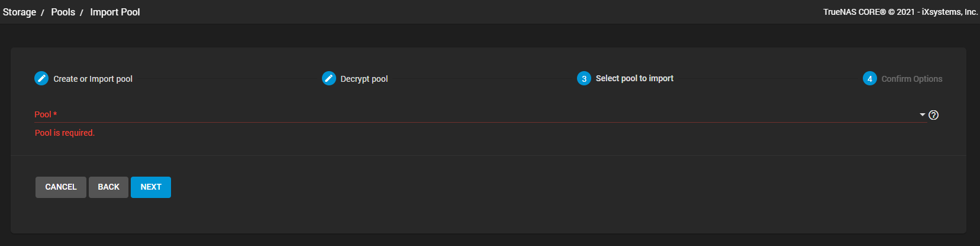Jump to the Confirm Options step label
The height and width of the screenshot is (246, 980).
tap(912, 79)
